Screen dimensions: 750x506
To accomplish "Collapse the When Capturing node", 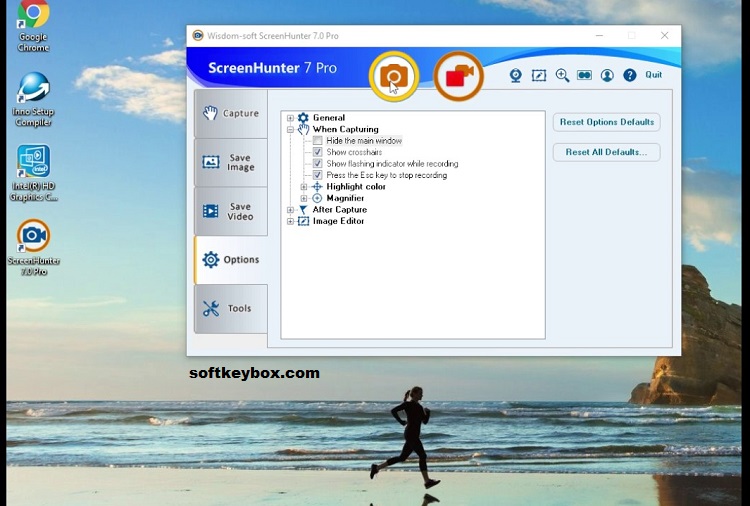I will tap(290, 129).
